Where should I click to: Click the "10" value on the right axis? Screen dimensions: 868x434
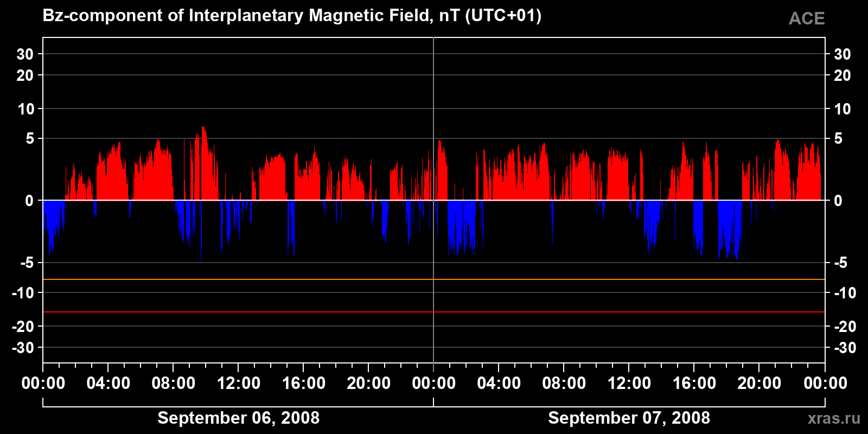point(842,109)
